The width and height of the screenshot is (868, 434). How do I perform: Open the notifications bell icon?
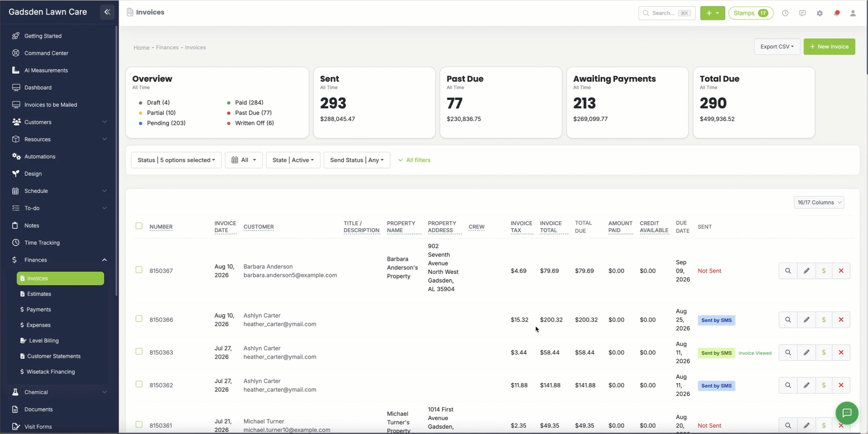(836, 13)
